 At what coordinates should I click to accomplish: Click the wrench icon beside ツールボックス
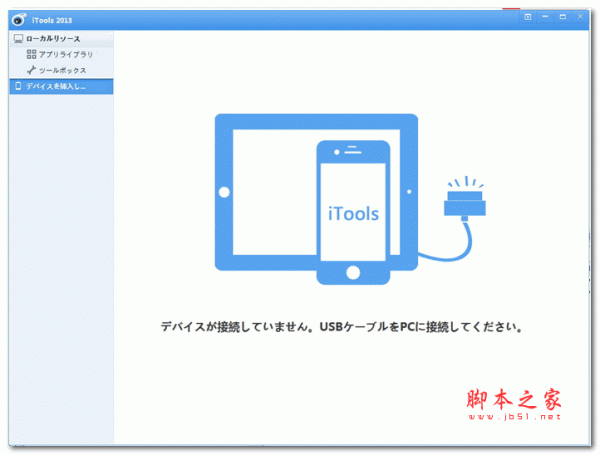31,70
